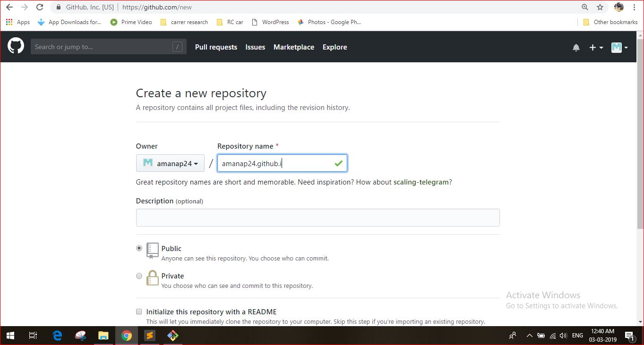The image size is (644, 345).
Task: Click the browser address bar URL
Action: click(x=157, y=7)
